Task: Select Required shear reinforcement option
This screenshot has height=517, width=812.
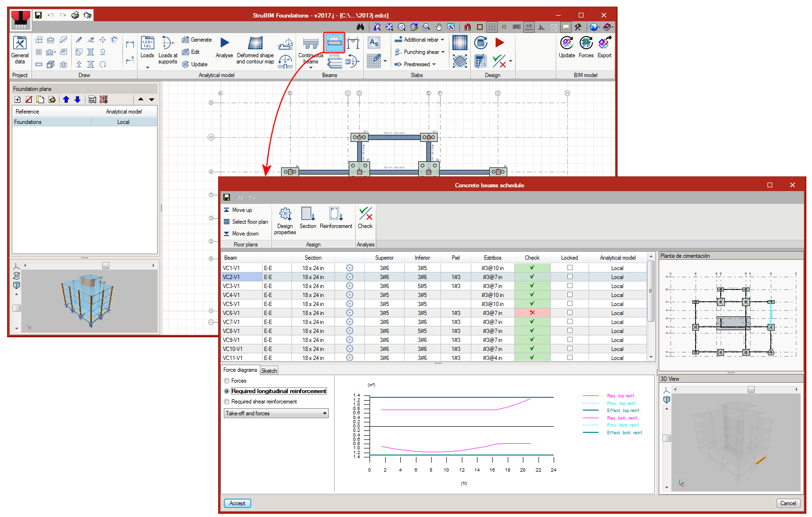Action: point(227,402)
